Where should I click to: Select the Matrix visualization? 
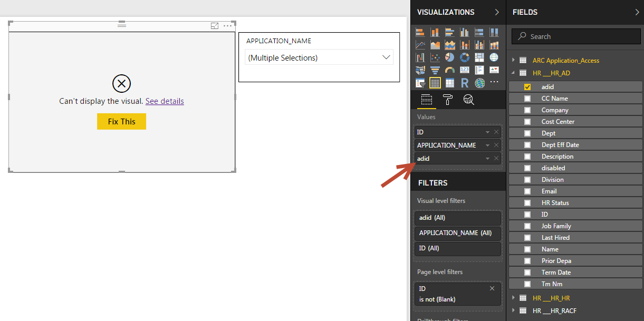click(x=450, y=83)
